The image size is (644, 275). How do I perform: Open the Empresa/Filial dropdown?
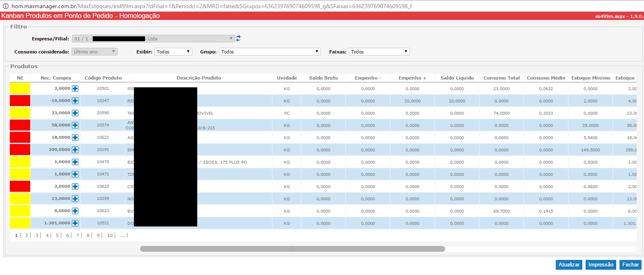pos(153,39)
